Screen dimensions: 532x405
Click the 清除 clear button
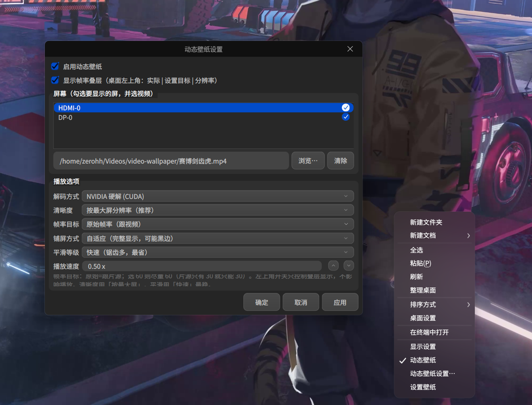(341, 161)
